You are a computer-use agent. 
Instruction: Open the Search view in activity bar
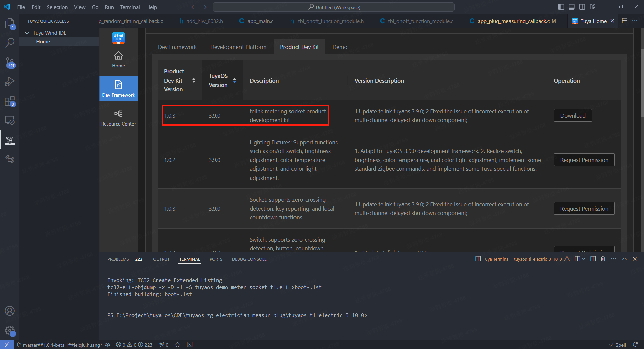(x=10, y=43)
